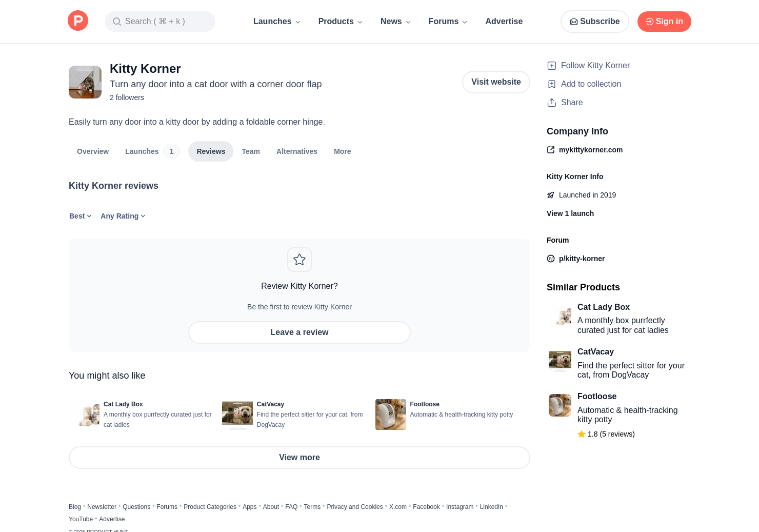Click the external link icon beside mykittykorner.com
Screen dimensions: 759x532
[551, 150]
